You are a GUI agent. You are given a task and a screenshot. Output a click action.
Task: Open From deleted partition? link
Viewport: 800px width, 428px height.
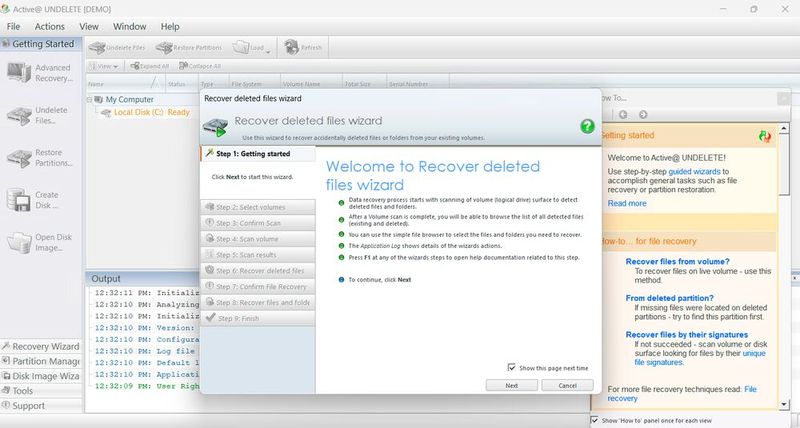pos(669,298)
